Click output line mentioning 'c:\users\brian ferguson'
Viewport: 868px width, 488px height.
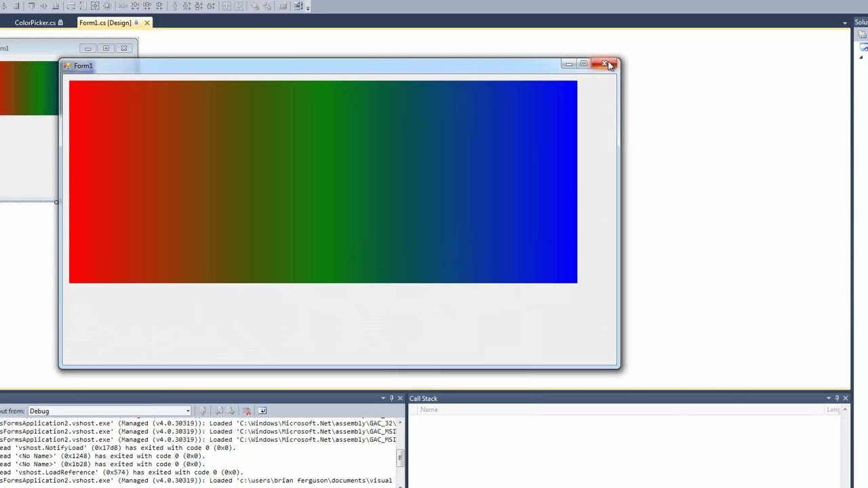tap(196, 480)
